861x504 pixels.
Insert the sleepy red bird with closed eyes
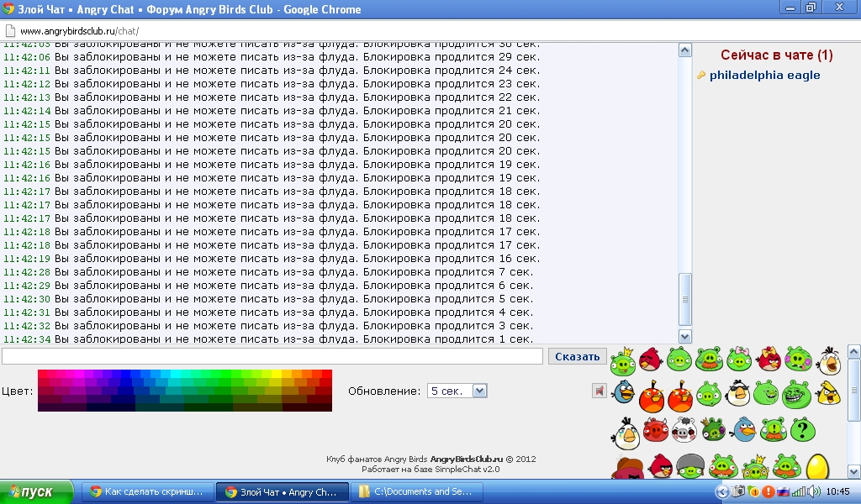[652, 360]
